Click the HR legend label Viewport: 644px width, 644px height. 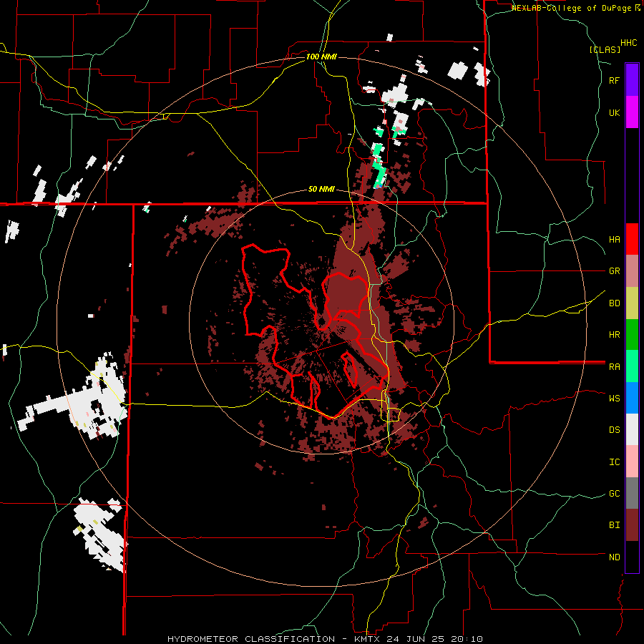[615, 335]
